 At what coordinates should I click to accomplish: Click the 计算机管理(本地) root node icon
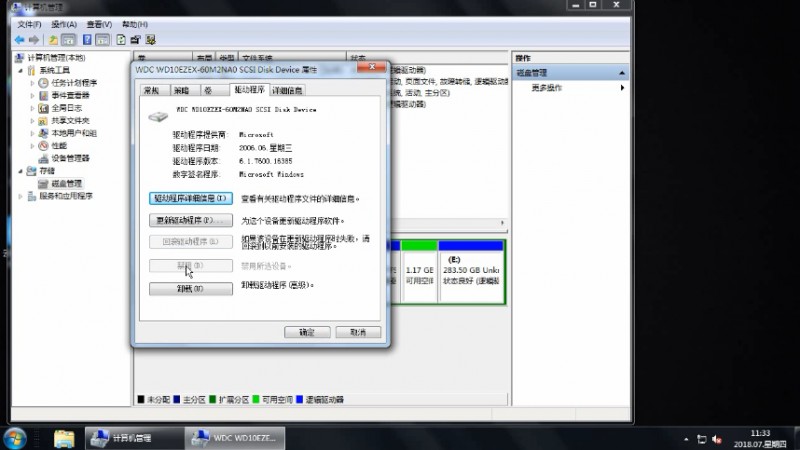click(x=20, y=58)
